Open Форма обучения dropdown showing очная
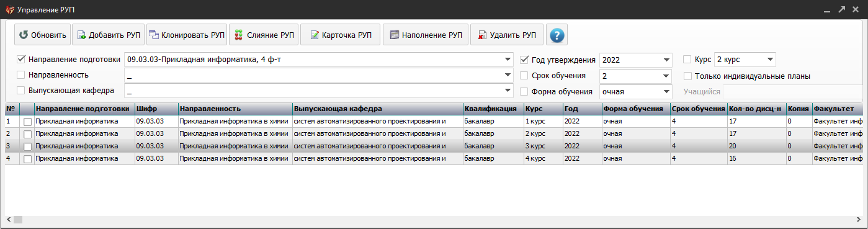 (667, 91)
